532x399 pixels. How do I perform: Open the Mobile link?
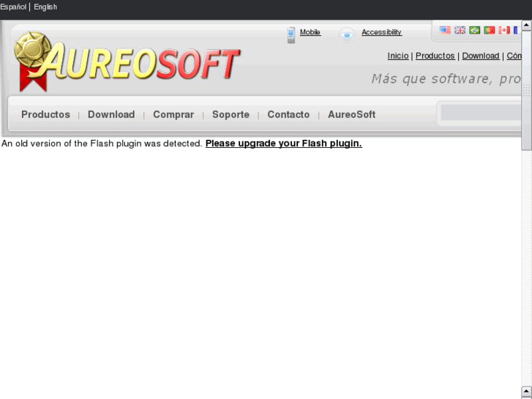point(310,32)
